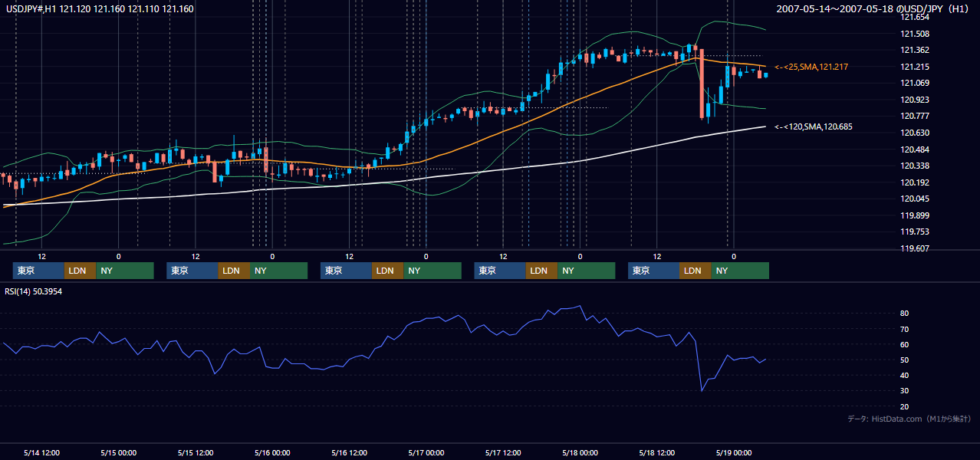Image resolution: width=980 pixels, height=460 pixels.
Task: Click the HistData.com data source credit
Action: click(x=909, y=419)
